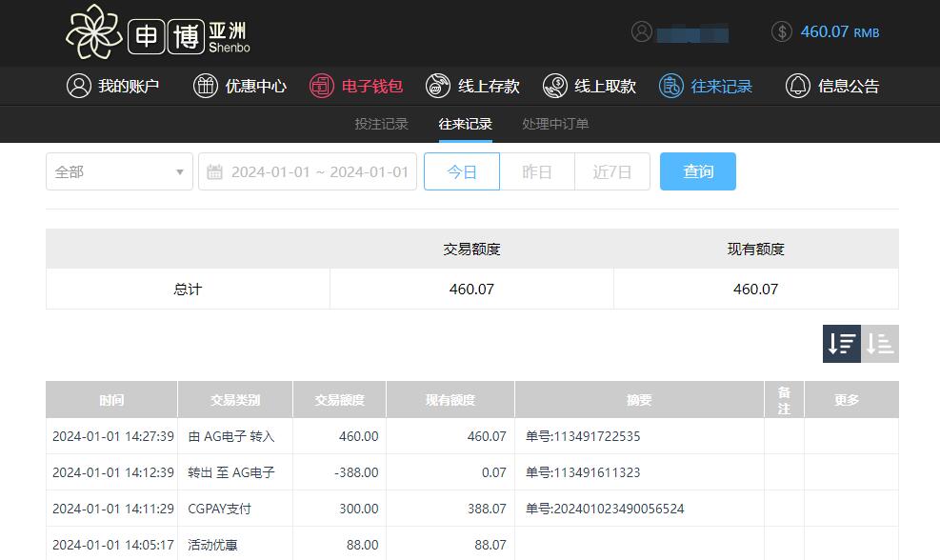Click the dollar balance icon
940x560 pixels.
tap(782, 31)
